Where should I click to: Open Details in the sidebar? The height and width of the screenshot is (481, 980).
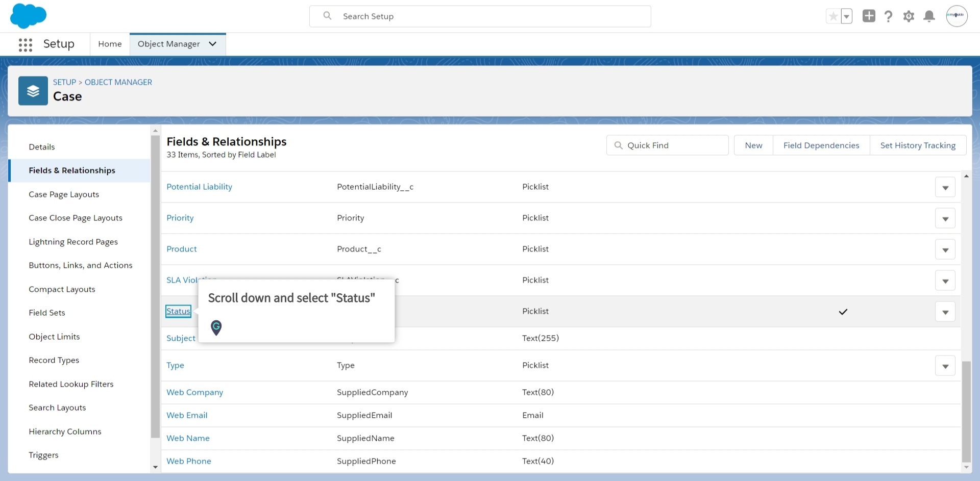point(42,147)
